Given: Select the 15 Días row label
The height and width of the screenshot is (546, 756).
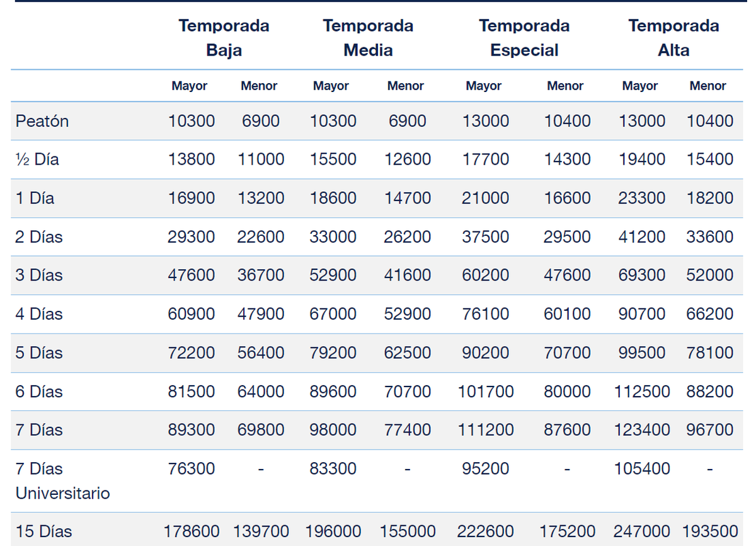Looking at the screenshot, I should point(43,531).
